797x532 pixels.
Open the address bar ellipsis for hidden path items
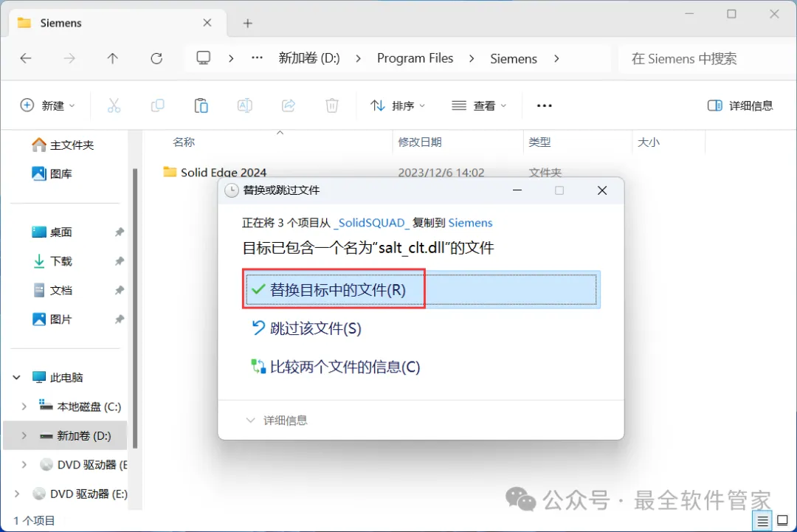[x=258, y=58]
